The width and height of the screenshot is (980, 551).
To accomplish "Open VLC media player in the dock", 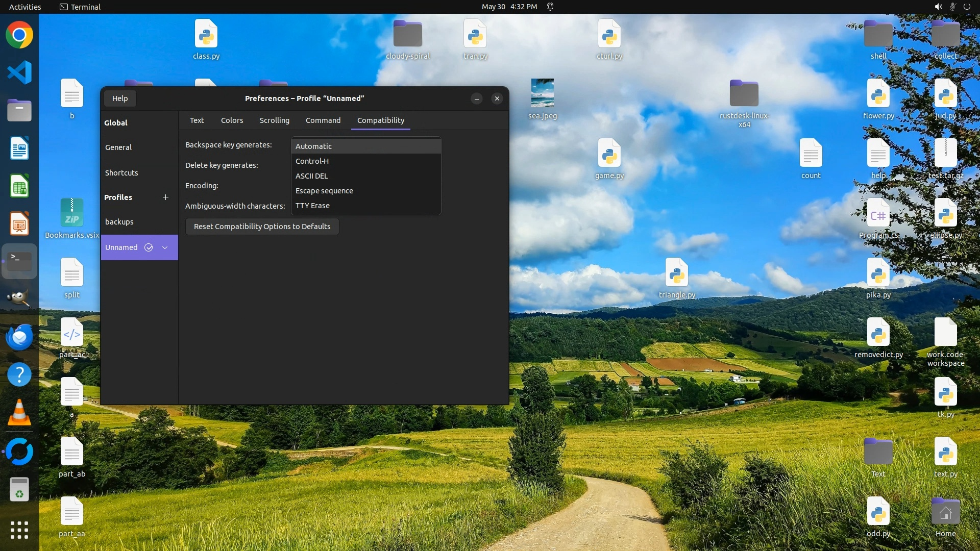I will (19, 413).
